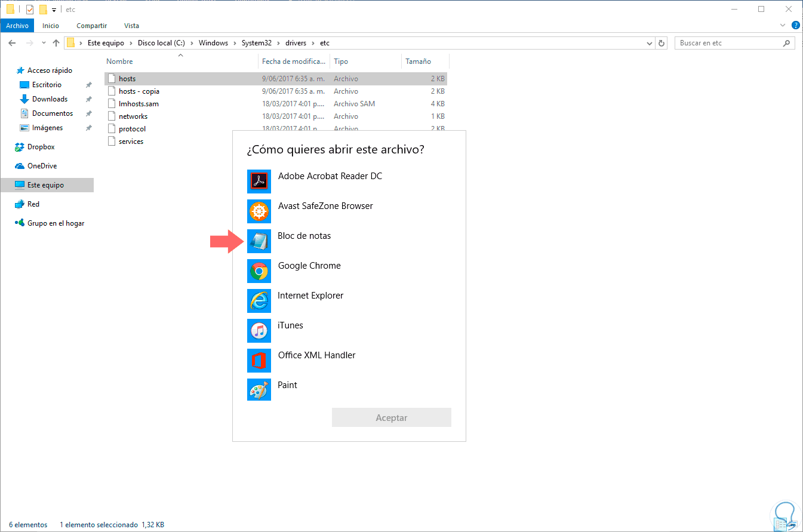Select Este equipo in navigation pane
The width and height of the screenshot is (803, 532).
pos(47,185)
